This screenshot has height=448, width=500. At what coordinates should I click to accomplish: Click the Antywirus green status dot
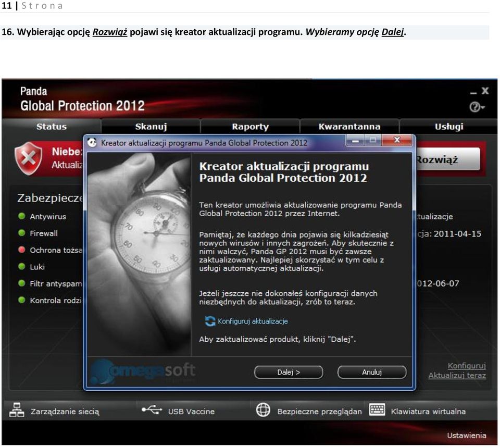(22, 216)
